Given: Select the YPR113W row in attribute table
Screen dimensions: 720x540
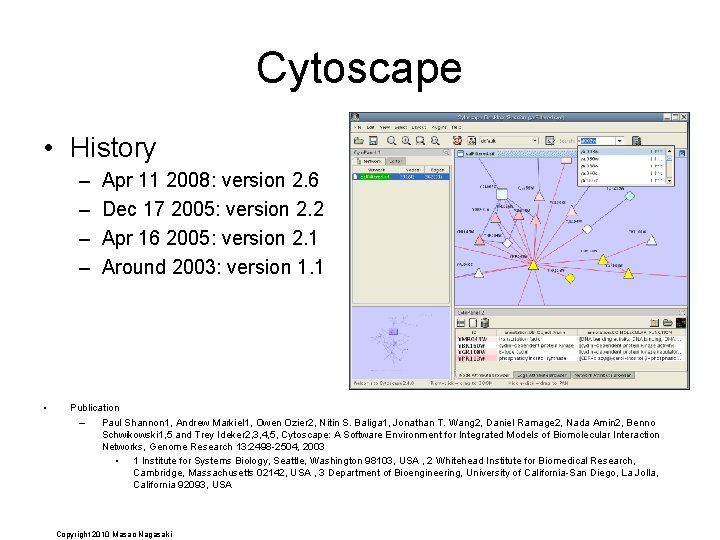Looking at the screenshot, I should 571,358.
